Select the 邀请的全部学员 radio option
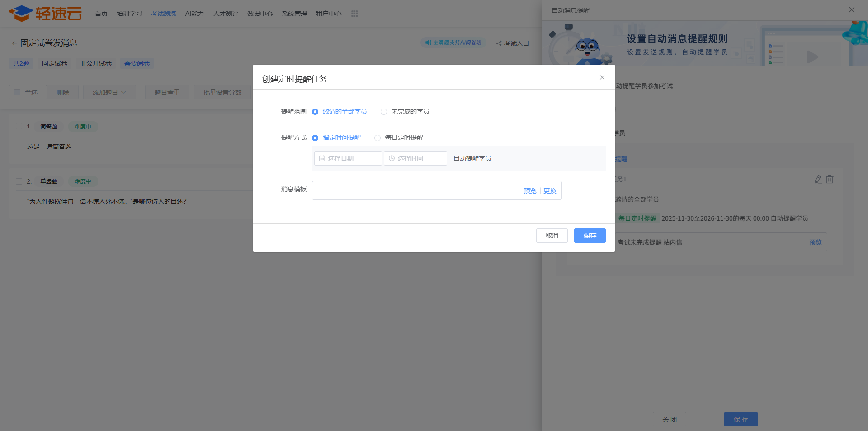This screenshot has width=868, height=431. pos(315,112)
